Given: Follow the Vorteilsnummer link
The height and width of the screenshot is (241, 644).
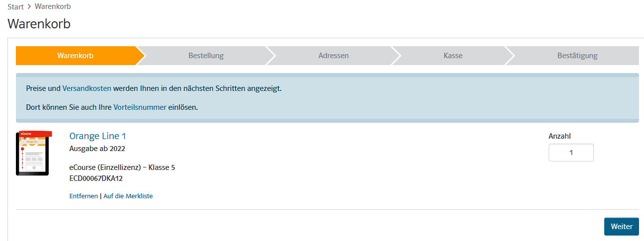Looking at the screenshot, I should tap(140, 107).
